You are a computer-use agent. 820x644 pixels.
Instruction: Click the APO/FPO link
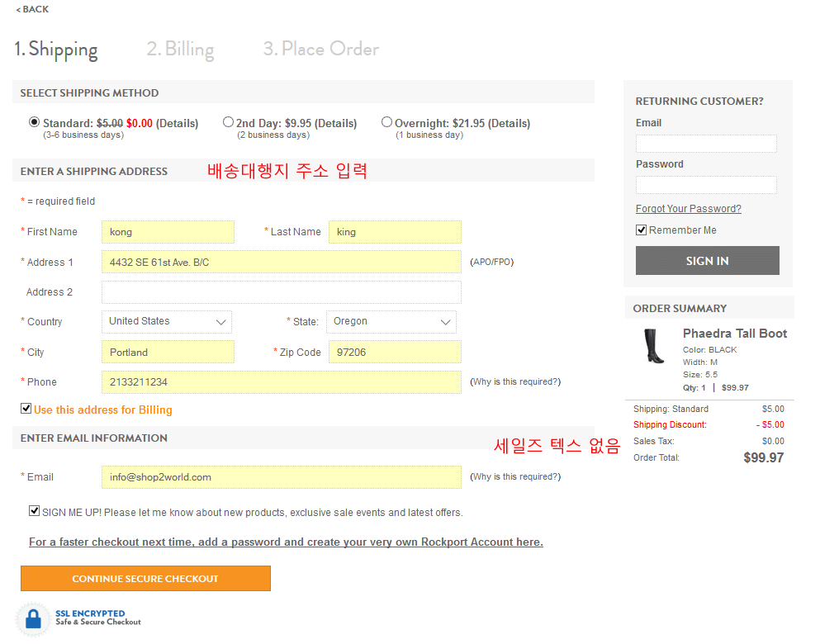tap(491, 263)
